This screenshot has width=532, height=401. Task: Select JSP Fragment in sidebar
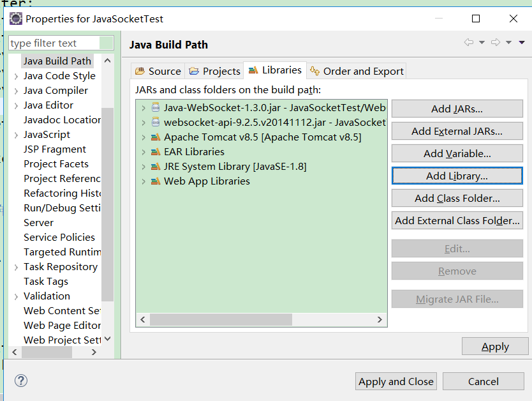(55, 149)
